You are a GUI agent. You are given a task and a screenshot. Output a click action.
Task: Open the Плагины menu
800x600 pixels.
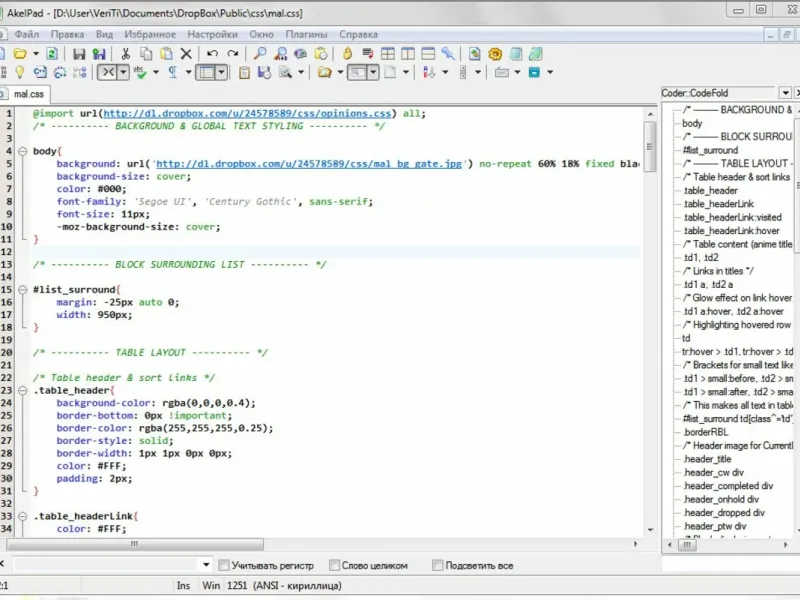click(306, 34)
